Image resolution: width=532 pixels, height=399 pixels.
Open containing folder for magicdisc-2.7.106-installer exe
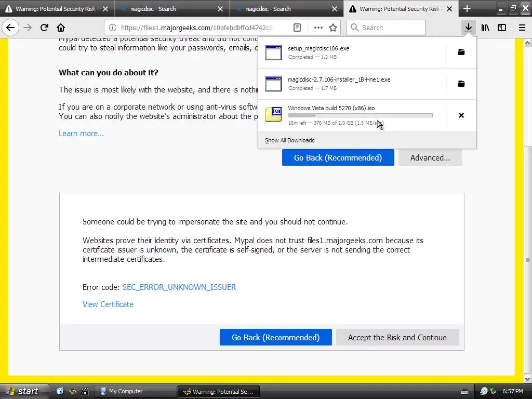click(x=461, y=84)
